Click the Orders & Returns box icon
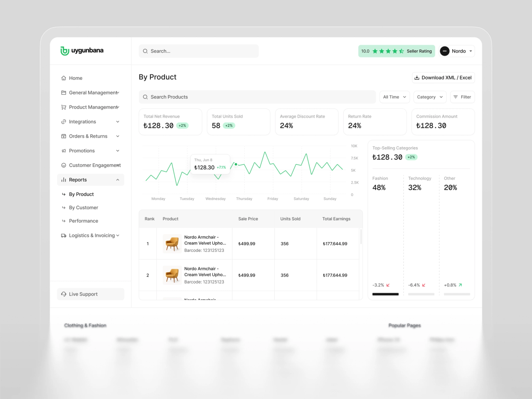 click(x=64, y=136)
